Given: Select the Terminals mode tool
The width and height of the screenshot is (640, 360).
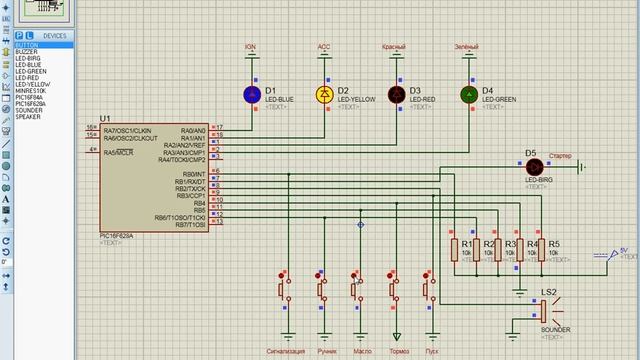Looking at the screenshot, I should (6, 64).
